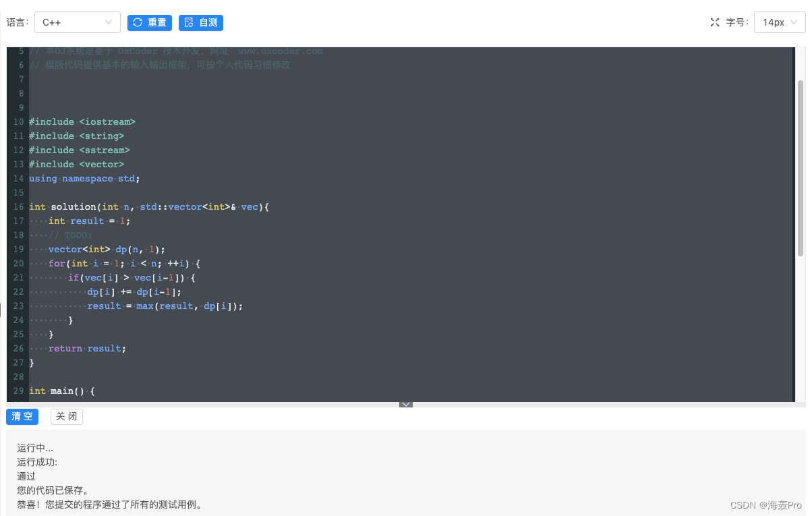Click the for loop line
The image size is (812, 516).
coord(124,264)
